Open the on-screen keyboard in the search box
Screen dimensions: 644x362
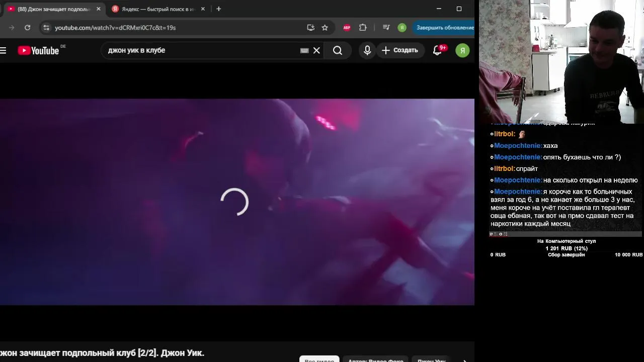(x=304, y=50)
